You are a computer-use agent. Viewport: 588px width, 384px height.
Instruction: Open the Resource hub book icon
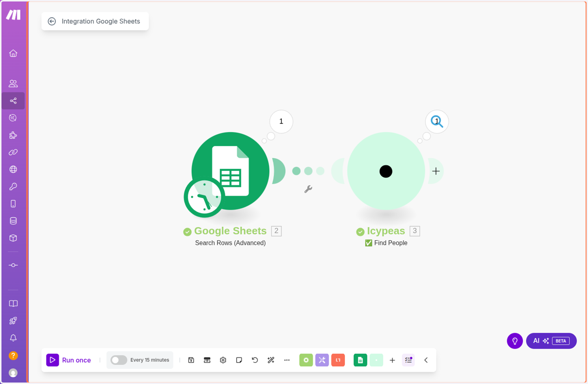[13, 304]
